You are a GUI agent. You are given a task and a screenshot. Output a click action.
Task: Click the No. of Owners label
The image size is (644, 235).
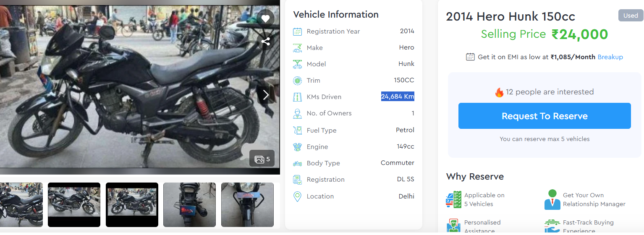coord(329,113)
